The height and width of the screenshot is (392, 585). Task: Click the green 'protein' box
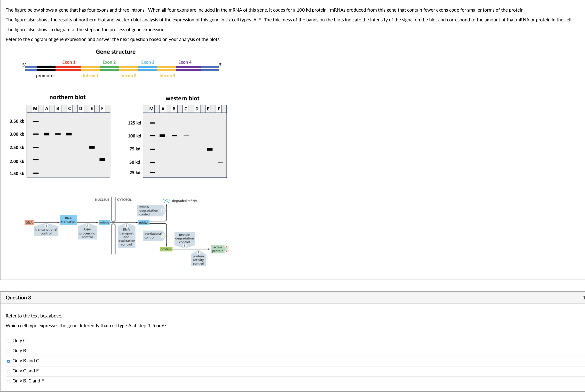[166, 249]
